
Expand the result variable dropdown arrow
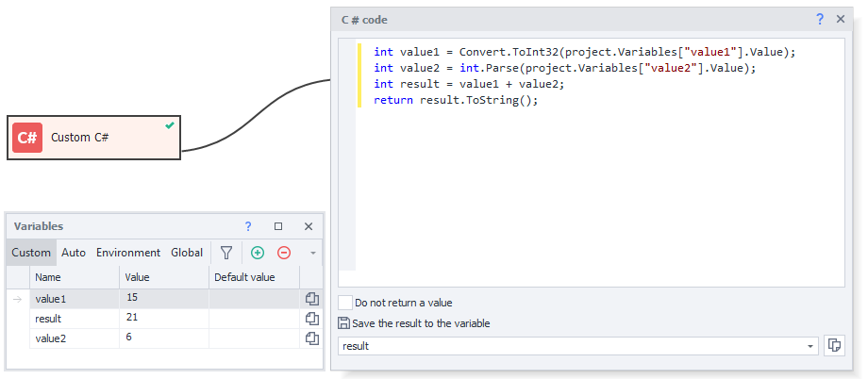pos(810,347)
